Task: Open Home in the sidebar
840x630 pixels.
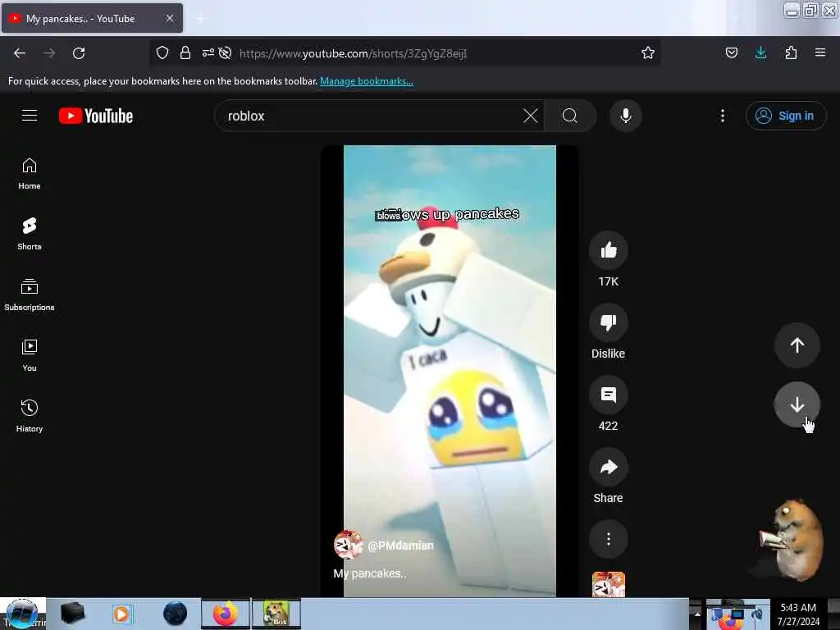Action: coord(30,174)
